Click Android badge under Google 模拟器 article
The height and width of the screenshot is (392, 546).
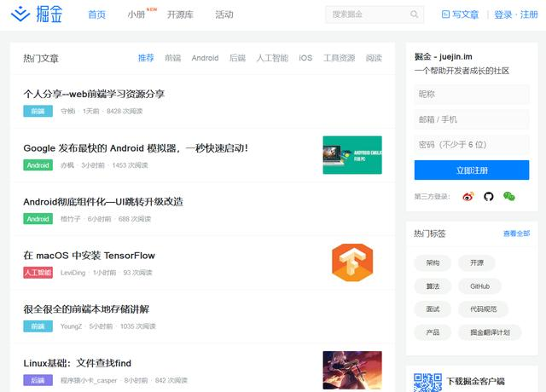[38, 165]
